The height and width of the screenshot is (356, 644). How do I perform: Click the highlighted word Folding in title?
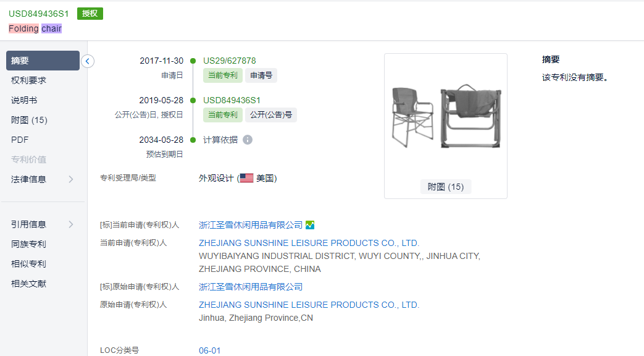(23, 28)
